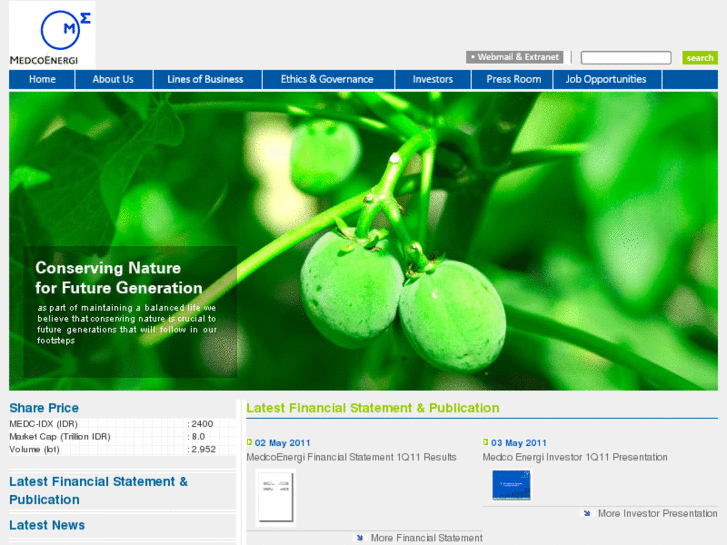Expand sidebar Latest Financial Statement & Publication
Image resolution: width=727 pixels, height=545 pixels.
(98, 490)
